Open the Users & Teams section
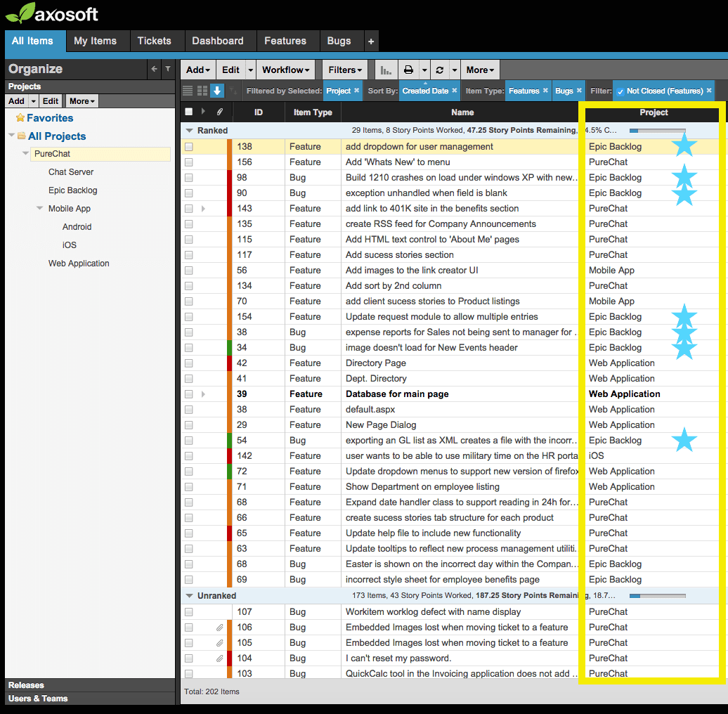Screen dimensions: 728x714 point(89,699)
